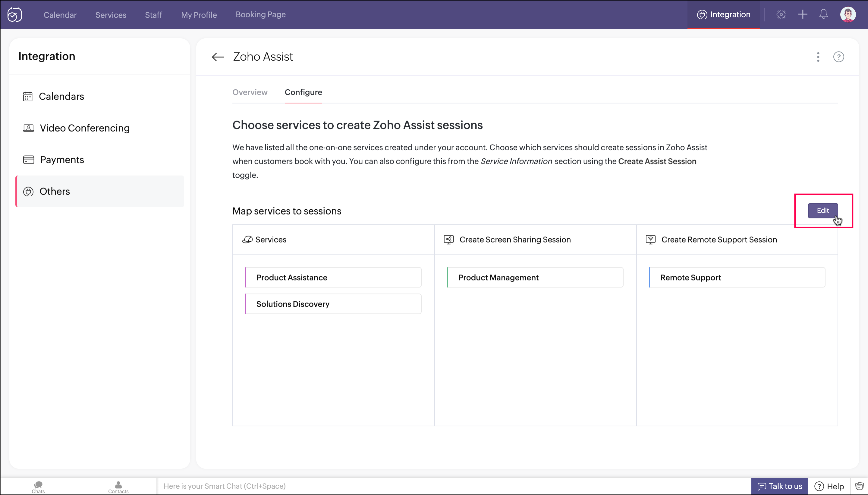Open the Services top menu
Screen dimensions: 868x495
111,15
